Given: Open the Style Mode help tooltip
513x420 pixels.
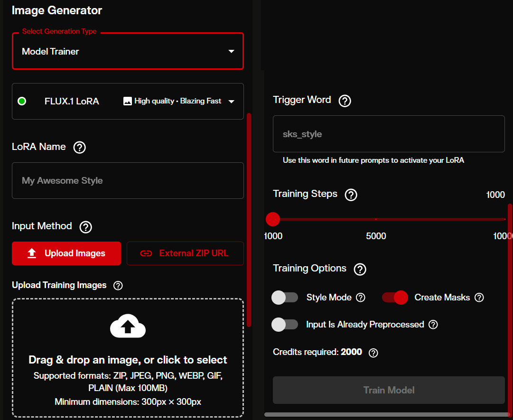Looking at the screenshot, I should coord(361,298).
